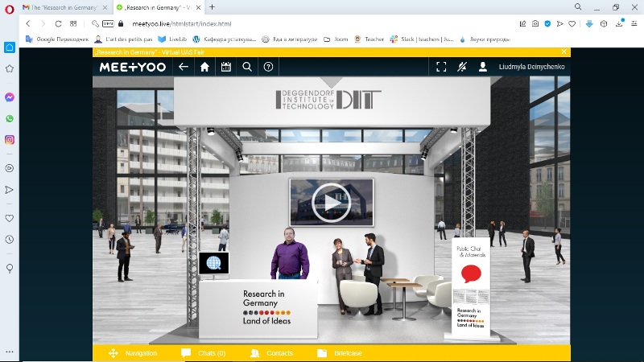Image resolution: width=644 pixels, height=362 pixels.
Task: Open the MEETYOO home icon
Action: [x=204, y=67]
